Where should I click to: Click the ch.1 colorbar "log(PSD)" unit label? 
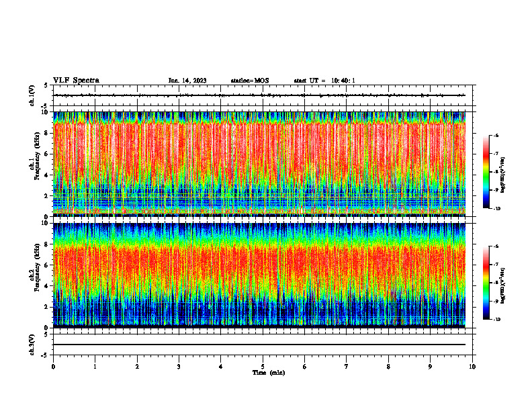click(503, 175)
